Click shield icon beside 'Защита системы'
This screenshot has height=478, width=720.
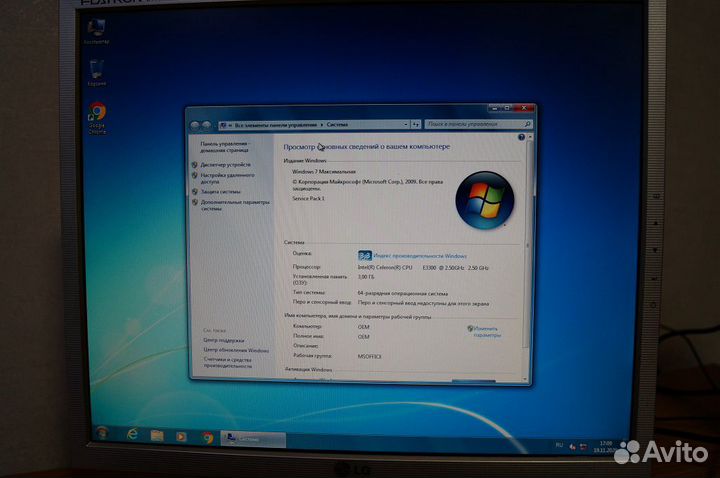195,191
